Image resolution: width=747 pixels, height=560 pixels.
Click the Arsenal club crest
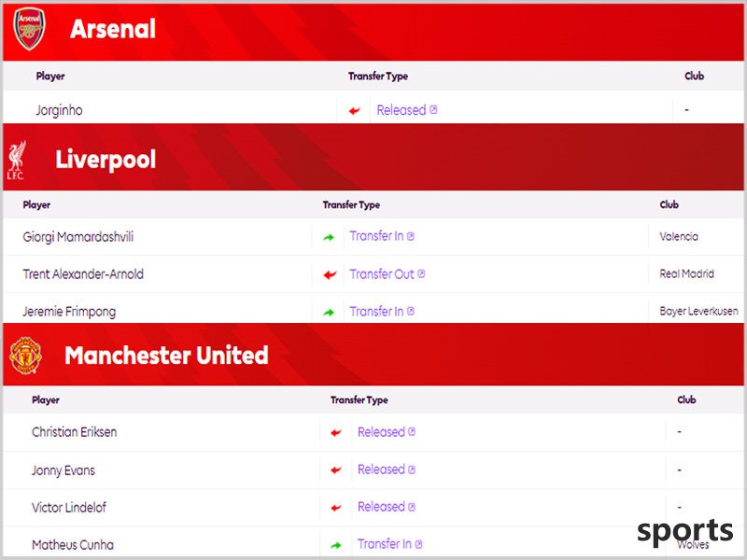(x=30, y=29)
